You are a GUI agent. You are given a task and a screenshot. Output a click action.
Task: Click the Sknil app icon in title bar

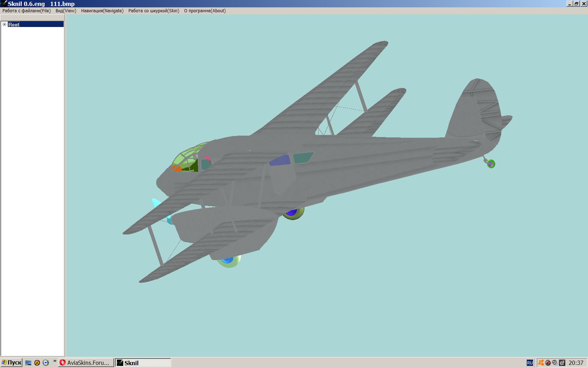[x=3, y=4]
